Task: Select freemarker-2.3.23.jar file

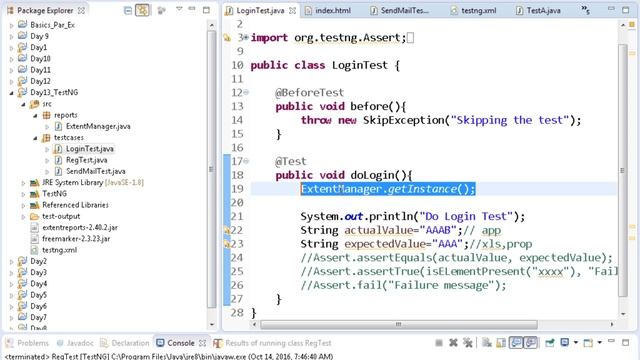Action: point(76,239)
